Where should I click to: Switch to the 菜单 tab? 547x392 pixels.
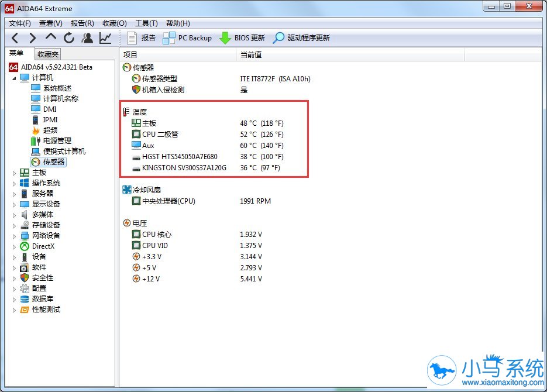(x=16, y=53)
